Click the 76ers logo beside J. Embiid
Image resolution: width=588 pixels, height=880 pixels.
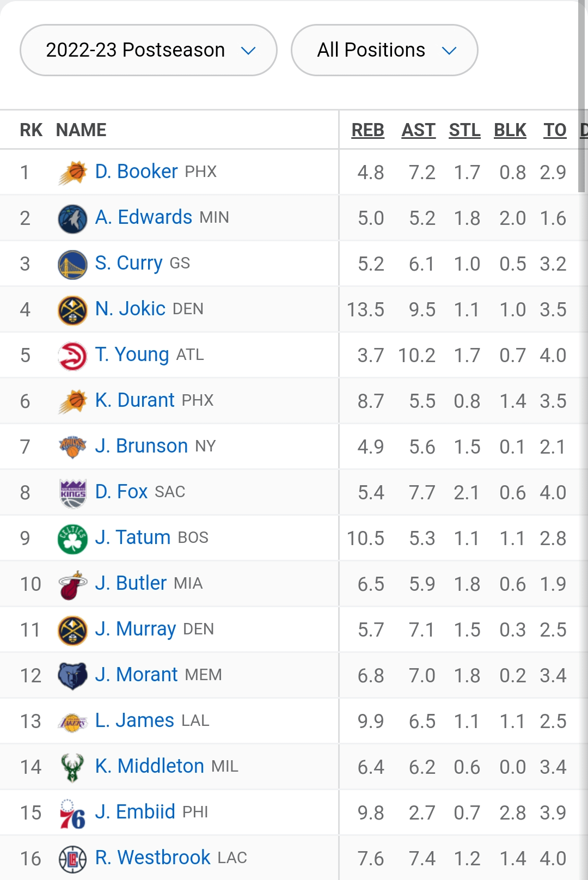72,813
